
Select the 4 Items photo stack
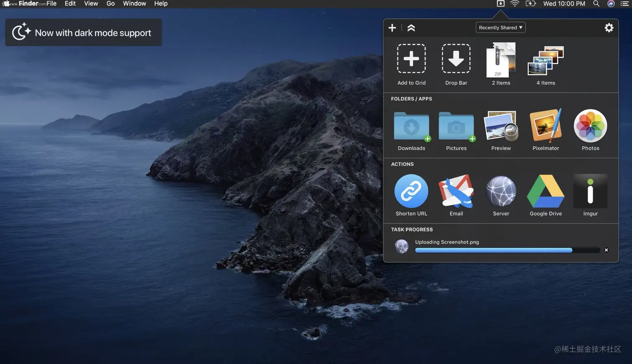point(545,61)
